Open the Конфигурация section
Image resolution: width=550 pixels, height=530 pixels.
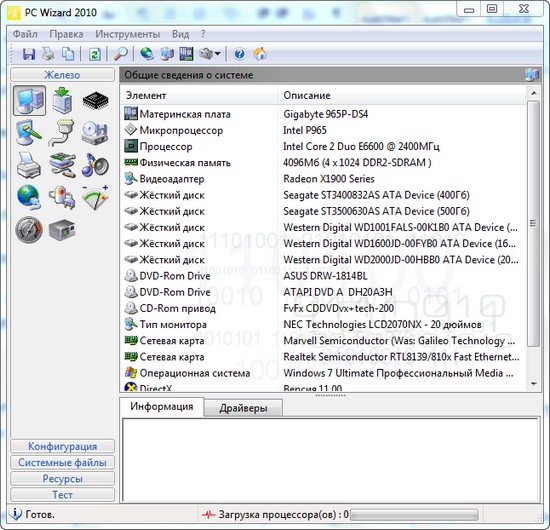62,446
